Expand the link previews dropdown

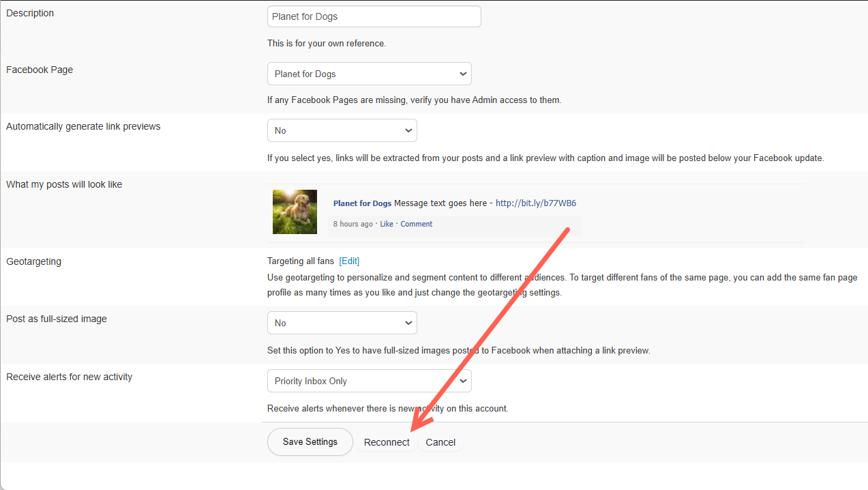[342, 130]
